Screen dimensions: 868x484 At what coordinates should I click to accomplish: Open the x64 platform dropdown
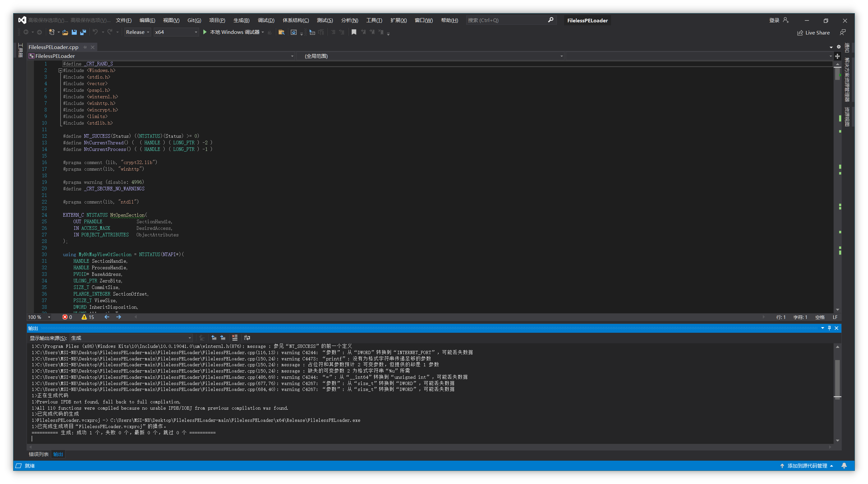[176, 32]
